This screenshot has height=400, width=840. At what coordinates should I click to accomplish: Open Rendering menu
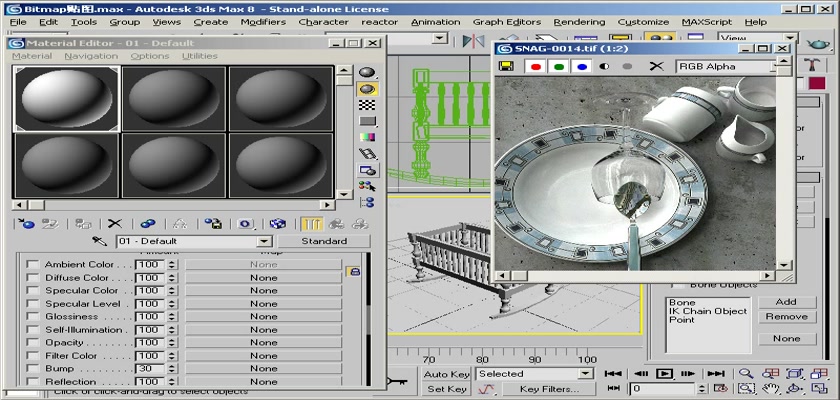579,22
